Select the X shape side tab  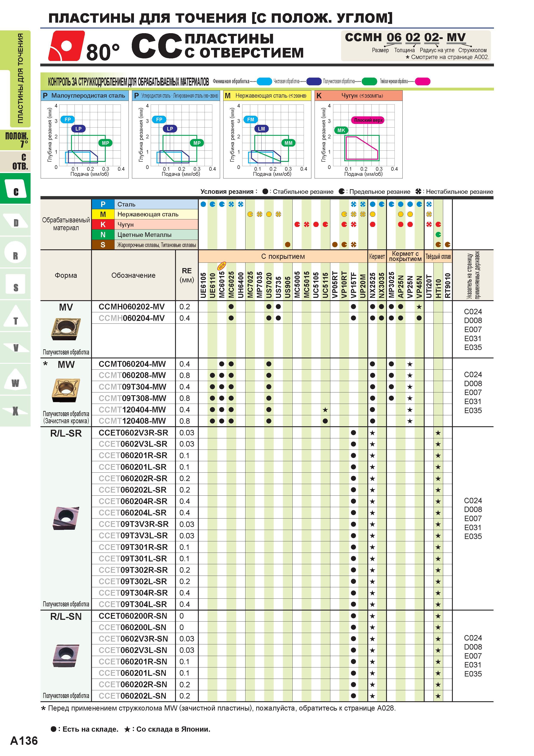[15, 411]
